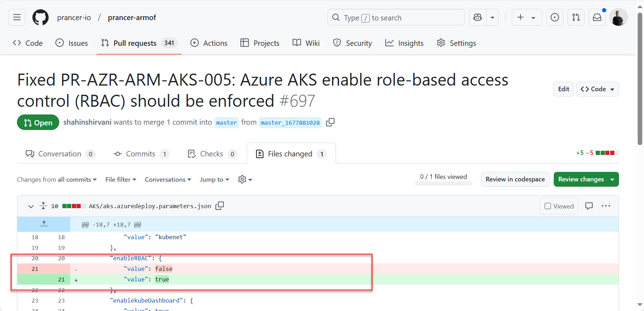Open your pull requests icon in header
Screen dimensions: 644x311
(x=576, y=17)
